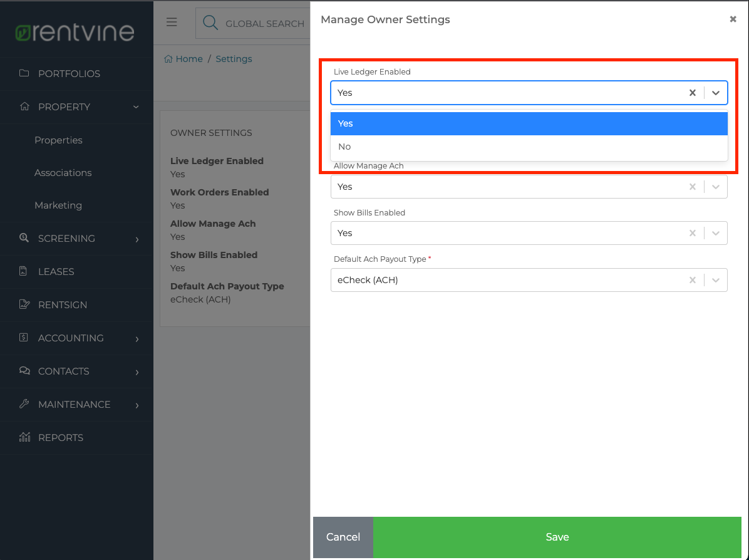Click the Maintenance wrench icon
749x560 pixels.
tap(24, 404)
